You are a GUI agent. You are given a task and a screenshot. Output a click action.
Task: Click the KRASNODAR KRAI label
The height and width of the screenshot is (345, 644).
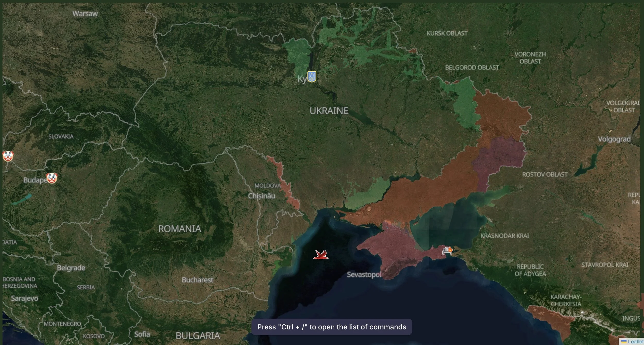click(x=505, y=236)
